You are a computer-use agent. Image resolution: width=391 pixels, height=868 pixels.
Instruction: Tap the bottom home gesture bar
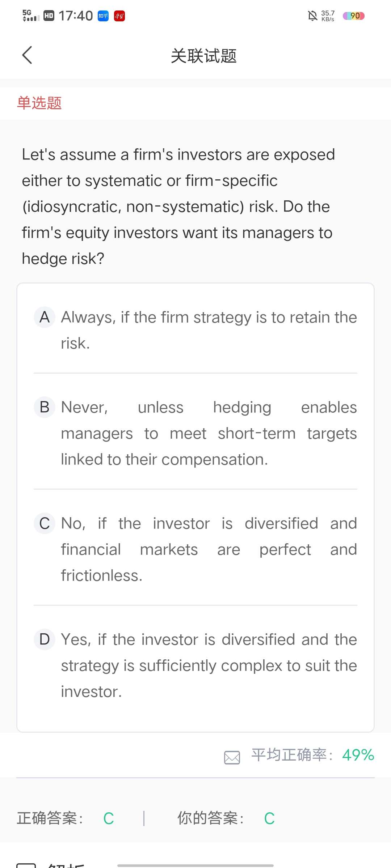(x=195, y=865)
